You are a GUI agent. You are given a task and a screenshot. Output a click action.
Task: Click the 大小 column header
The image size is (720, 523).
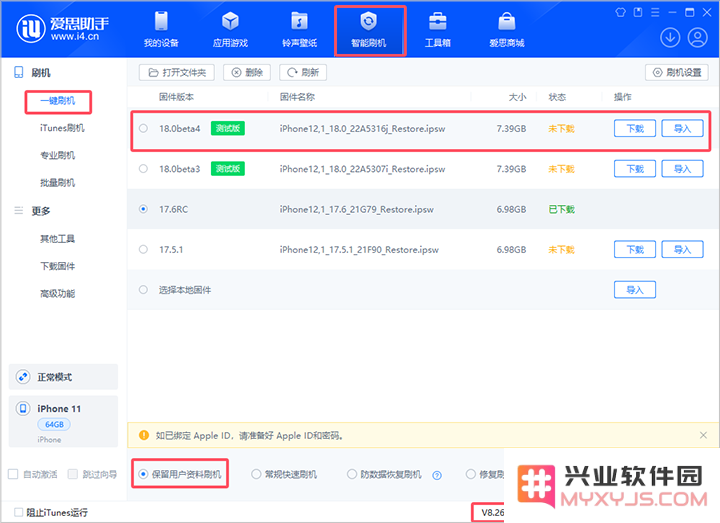517,97
